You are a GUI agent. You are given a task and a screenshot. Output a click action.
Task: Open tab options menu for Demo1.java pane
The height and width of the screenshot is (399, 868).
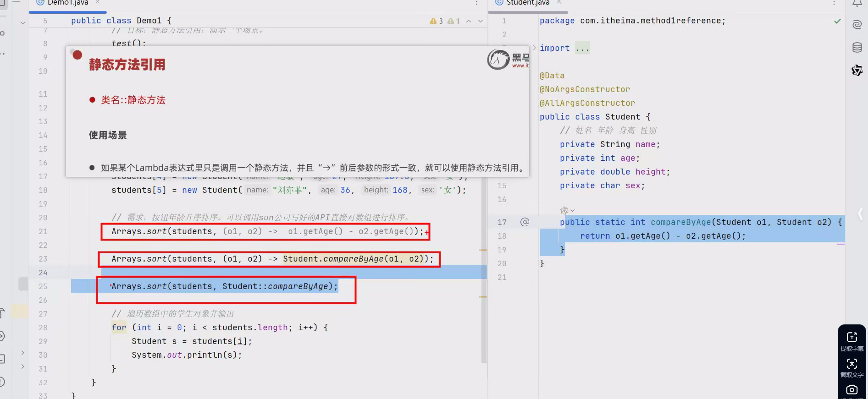point(476,3)
